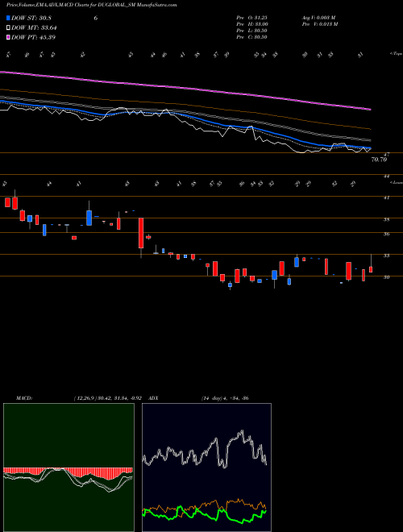This screenshot has width=403, height=532.
Task: Click the 47 axis label on EMA chart
Action: (x=388, y=154)
